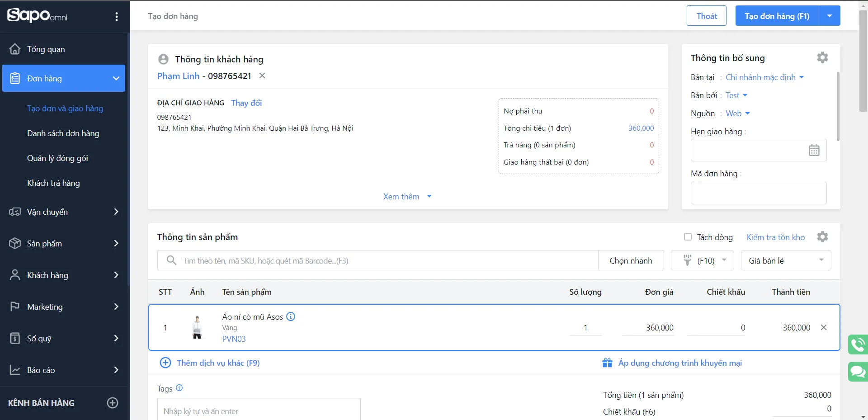Expand the Khách hàng menu chevron

(116, 275)
